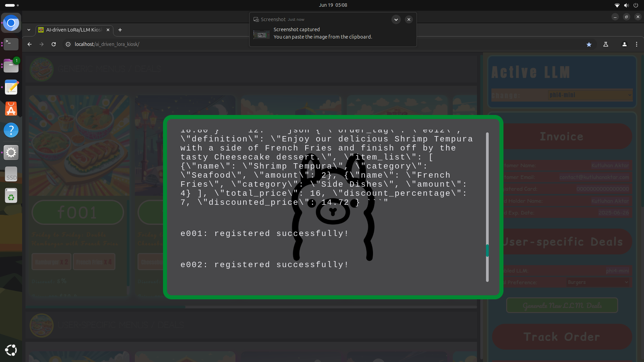644x362 pixels.
Task: Click the Generic Menus logo icon
Action: pyautogui.click(x=42, y=69)
